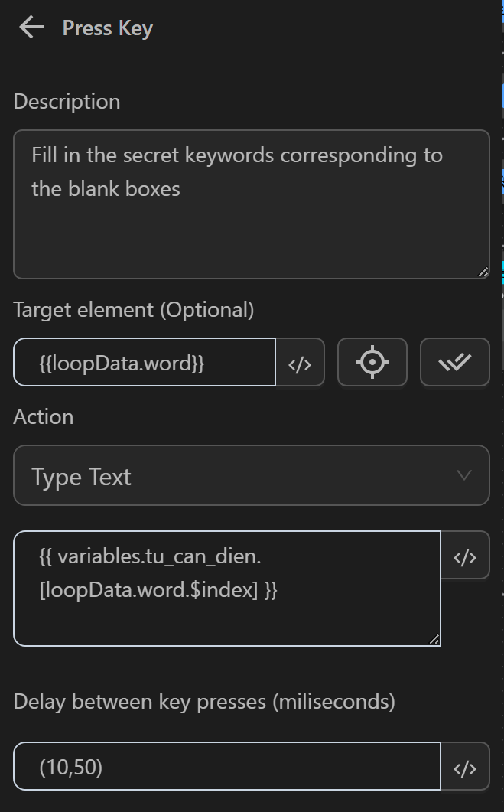Open the code editor for the Type Text value
The width and height of the screenshot is (504, 812).
pos(465,555)
